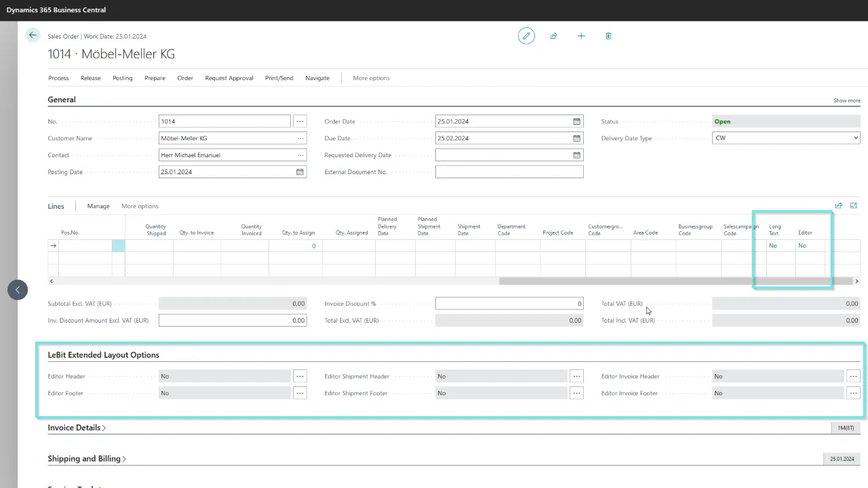
Task: Click Long Text value No in line
Action: pyautogui.click(x=773, y=246)
